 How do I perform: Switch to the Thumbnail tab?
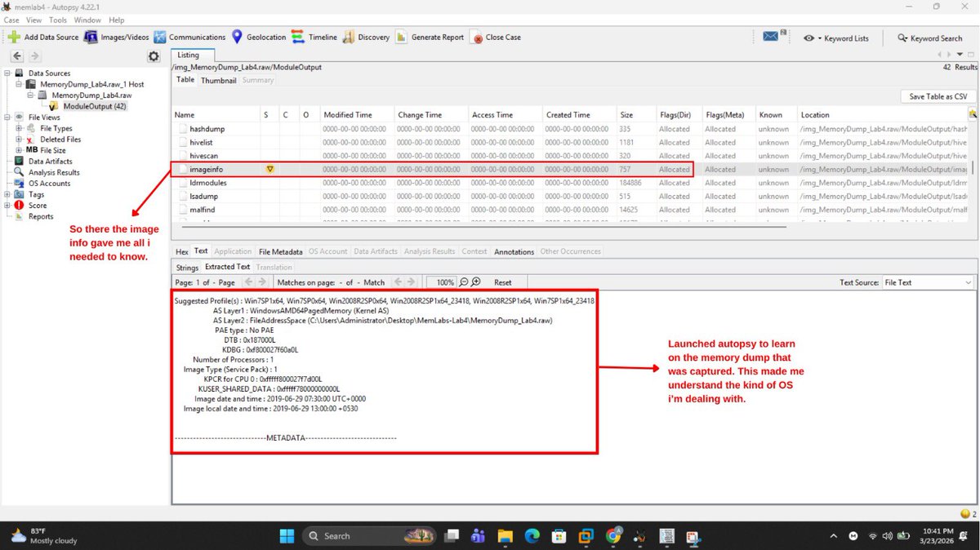pyautogui.click(x=219, y=80)
